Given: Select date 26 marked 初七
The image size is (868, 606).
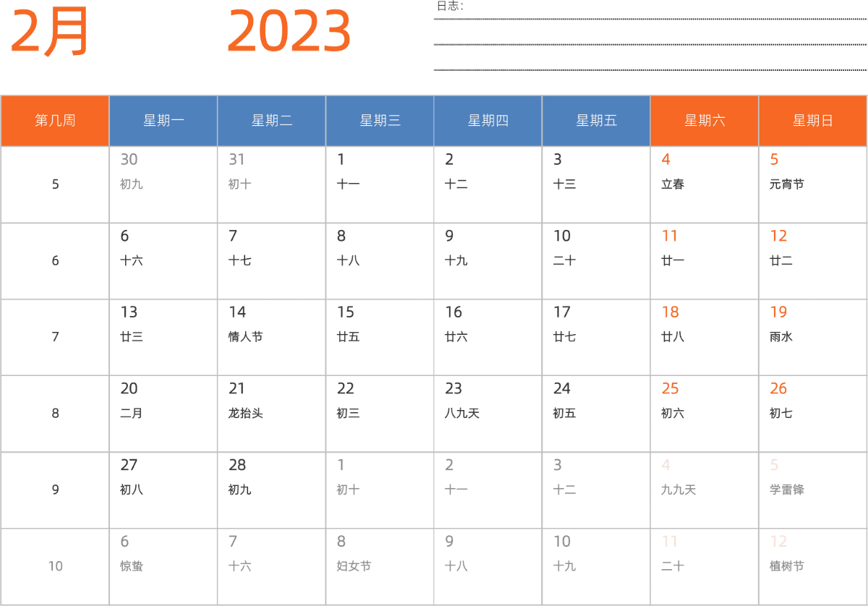Looking at the screenshot, I should [x=813, y=414].
